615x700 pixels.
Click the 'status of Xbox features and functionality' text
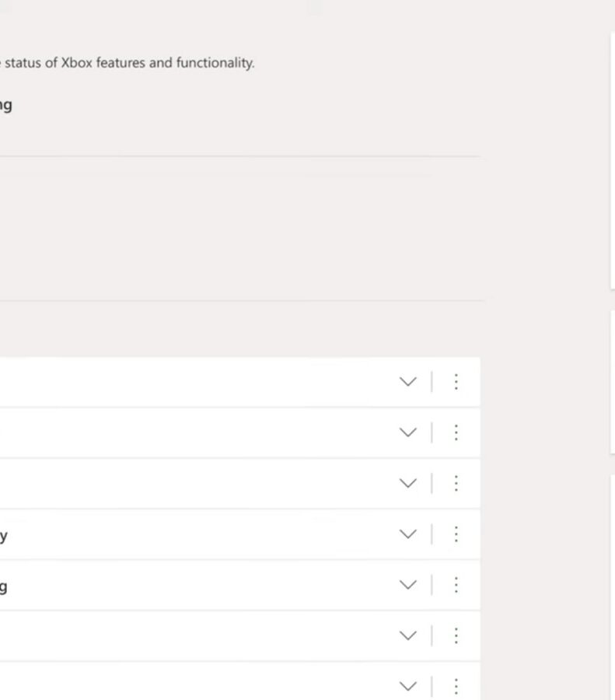click(x=129, y=63)
